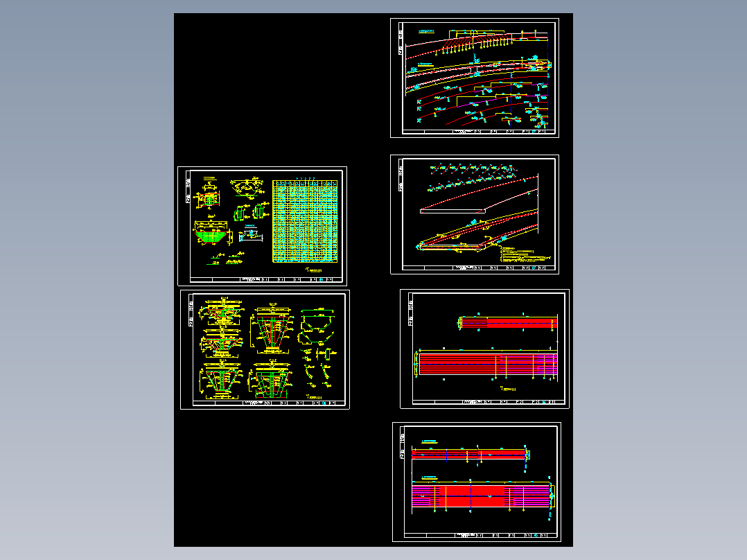Click the yellow quantity table grid
Image resolution: width=747 pixels, height=560 pixels.
(305, 221)
